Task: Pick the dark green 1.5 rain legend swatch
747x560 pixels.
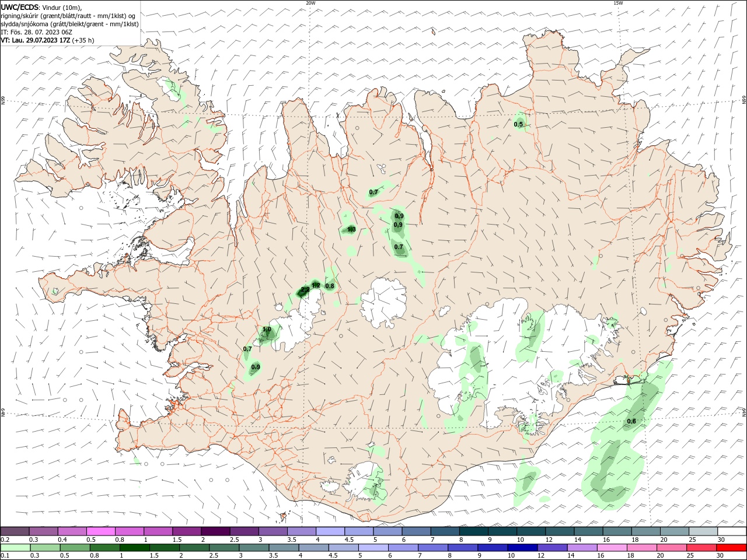Action: pyautogui.click(x=164, y=548)
